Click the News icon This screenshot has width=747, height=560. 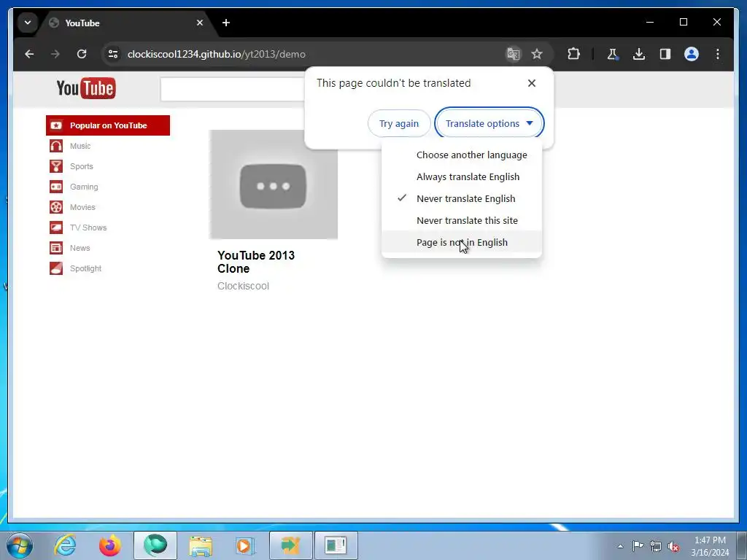point(56,248)
